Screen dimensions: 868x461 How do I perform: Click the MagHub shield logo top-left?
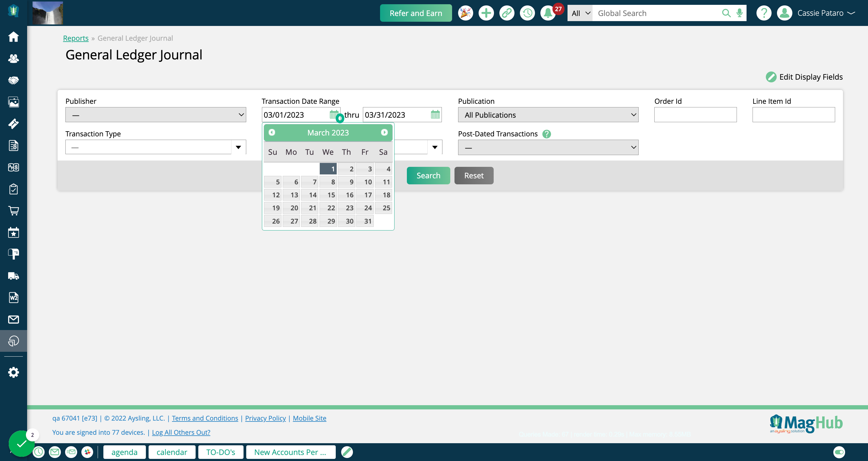[13, 11]
